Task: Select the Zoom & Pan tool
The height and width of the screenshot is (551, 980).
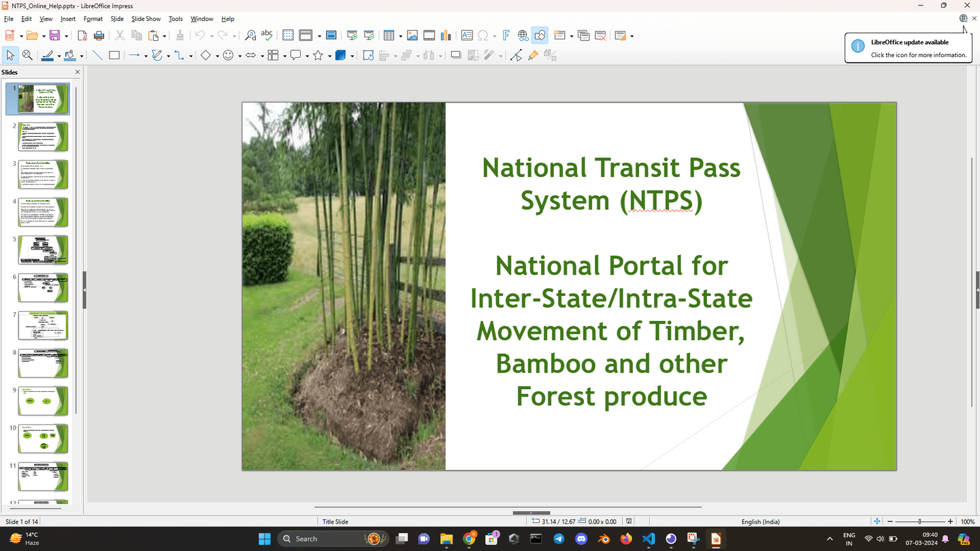Action: click(x=28, y=55)
